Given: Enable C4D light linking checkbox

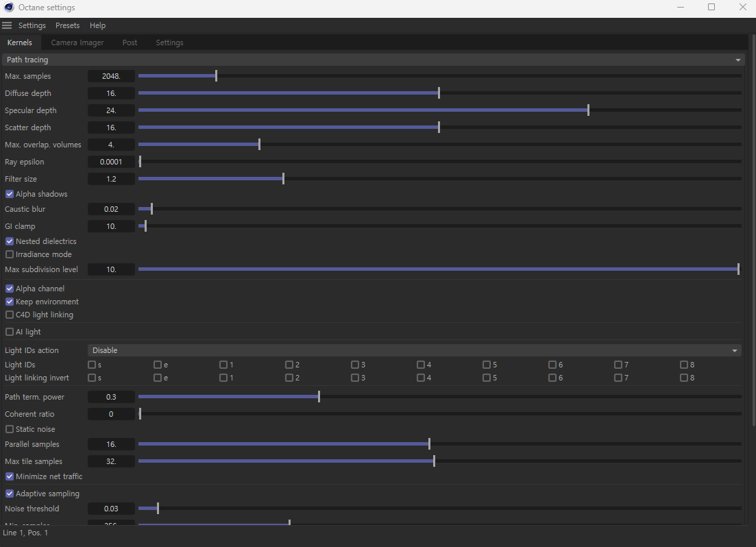Looking at the screenshot, I should coord(10,315).
